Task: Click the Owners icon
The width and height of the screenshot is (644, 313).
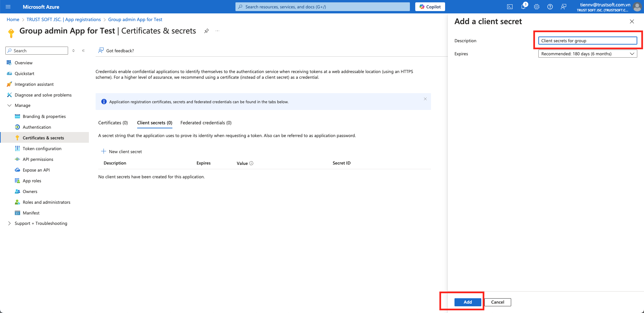Action: coord(17,191)
